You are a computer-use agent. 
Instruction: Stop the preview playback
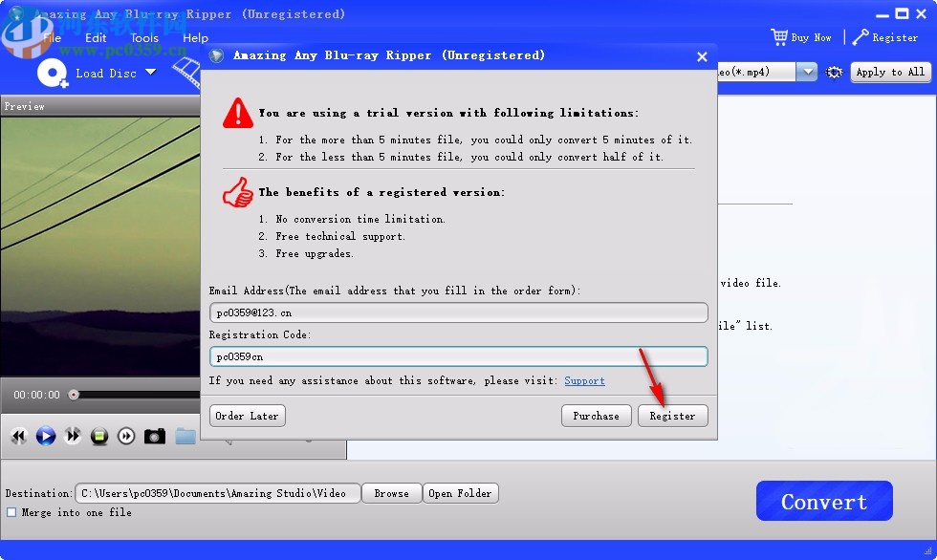pos(99,436)
